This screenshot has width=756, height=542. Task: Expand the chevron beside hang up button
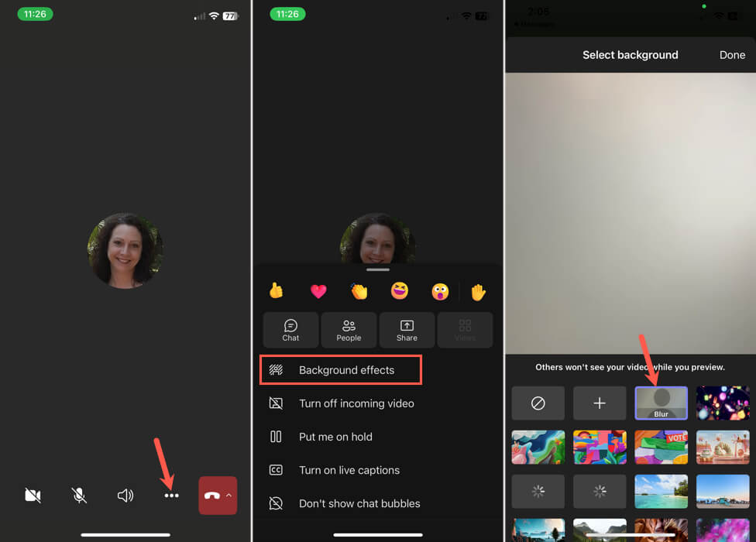(229, 496)
